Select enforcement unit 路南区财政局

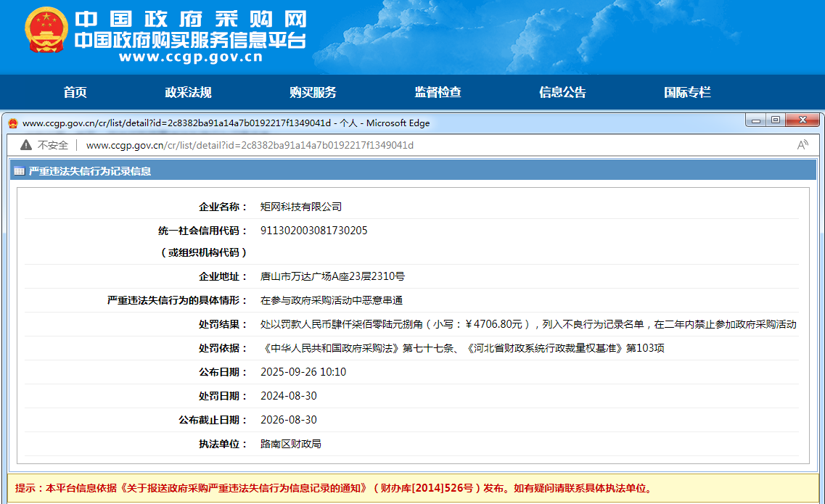point(290,444)
